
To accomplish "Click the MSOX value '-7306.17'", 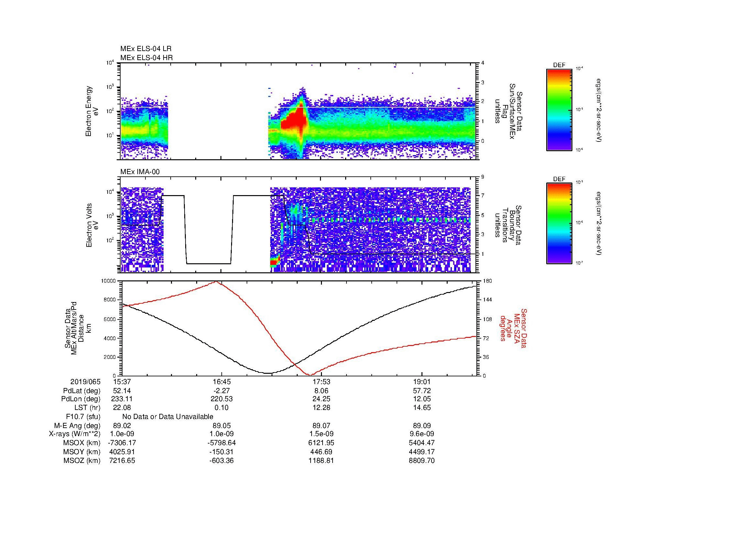I will tap(122, 443).
